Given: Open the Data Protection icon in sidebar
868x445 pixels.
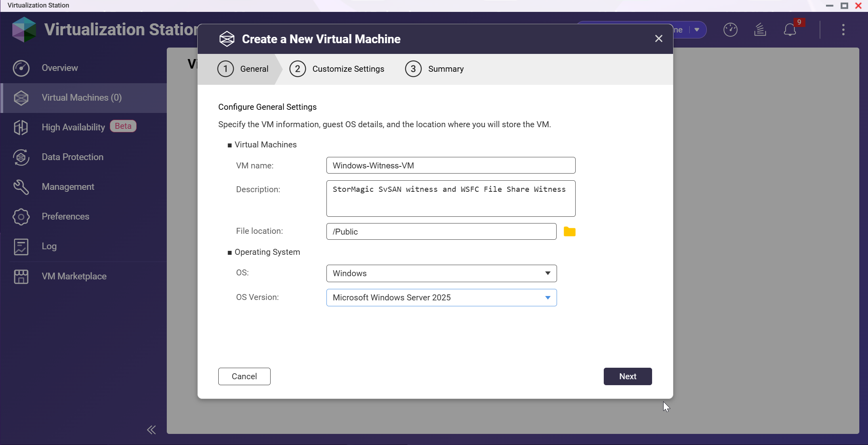Looking at the screenshot, I should click(21, 157).
